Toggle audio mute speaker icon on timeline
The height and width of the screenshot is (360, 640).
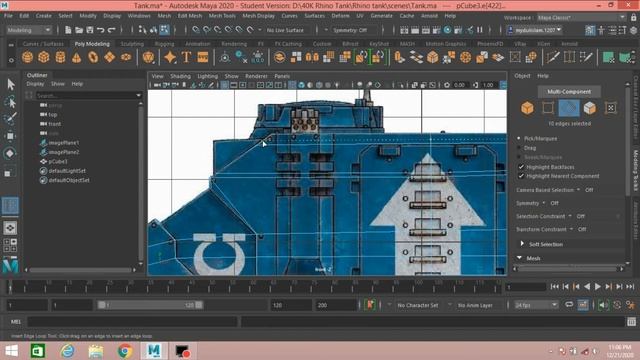pyautogui.click(x=604, y=305)
